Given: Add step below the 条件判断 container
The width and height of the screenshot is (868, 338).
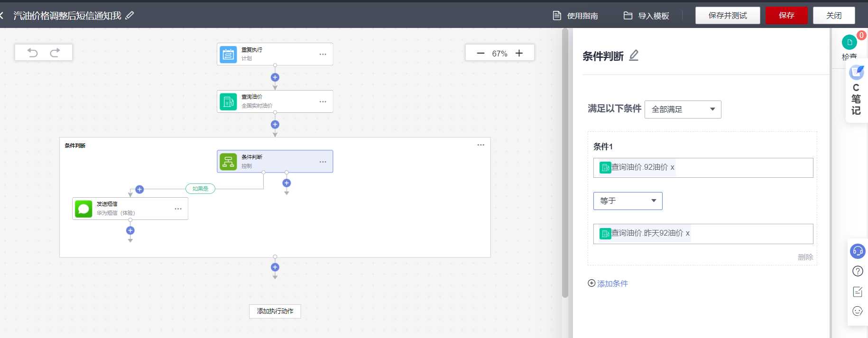Looking at the screenshot, I should 275,267.
